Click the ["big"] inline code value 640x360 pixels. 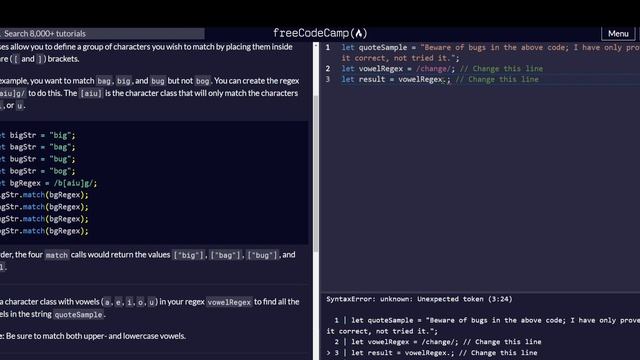[188, 255]
